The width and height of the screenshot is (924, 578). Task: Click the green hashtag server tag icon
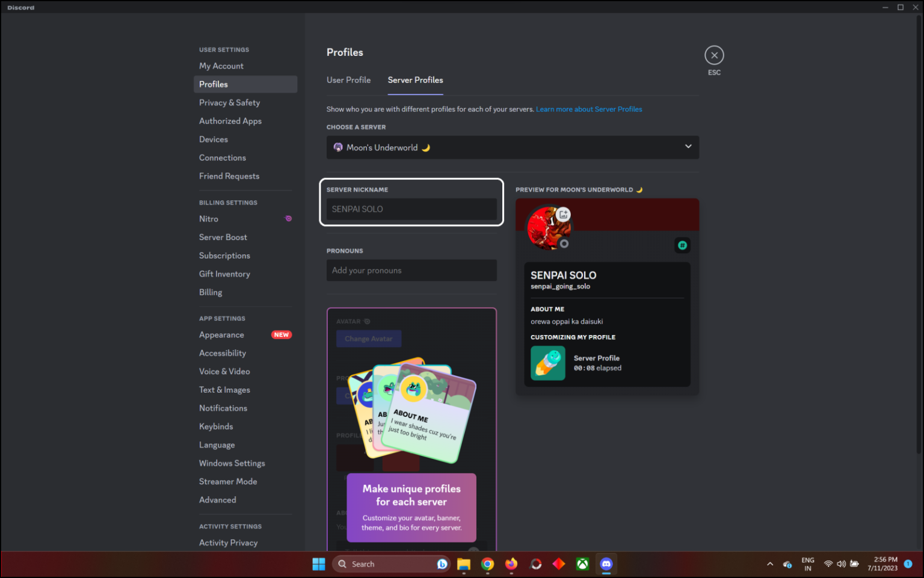(x=682, y=245)
